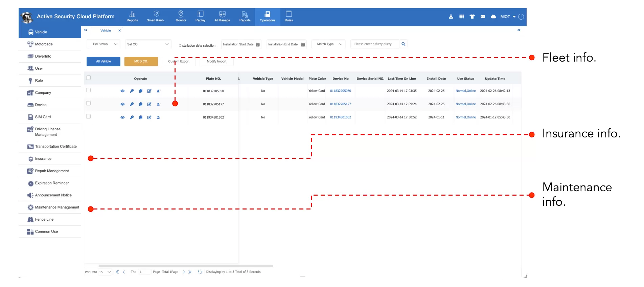Image resolution: width=644 pixels, height=287 pixels.
Task: Click key icon for plate 011934501502
Action: pos(132,117)
